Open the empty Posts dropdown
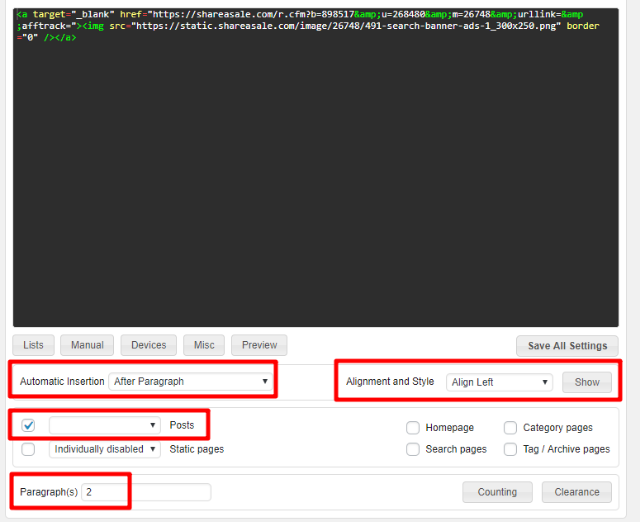 (x=104, y=425)
